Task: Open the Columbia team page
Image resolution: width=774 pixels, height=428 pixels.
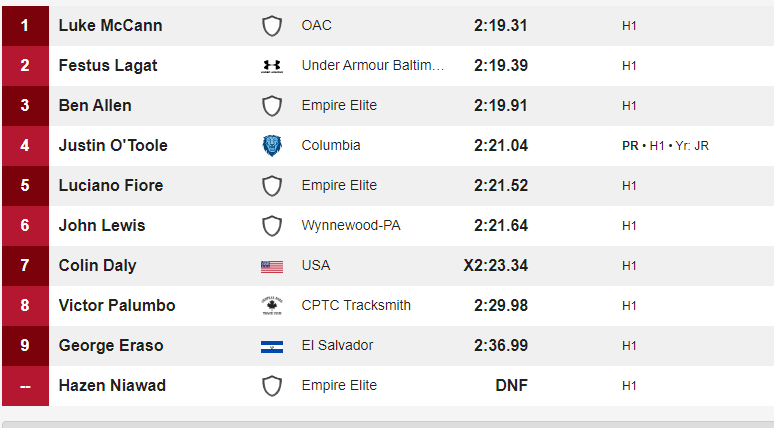Action: 331,146
